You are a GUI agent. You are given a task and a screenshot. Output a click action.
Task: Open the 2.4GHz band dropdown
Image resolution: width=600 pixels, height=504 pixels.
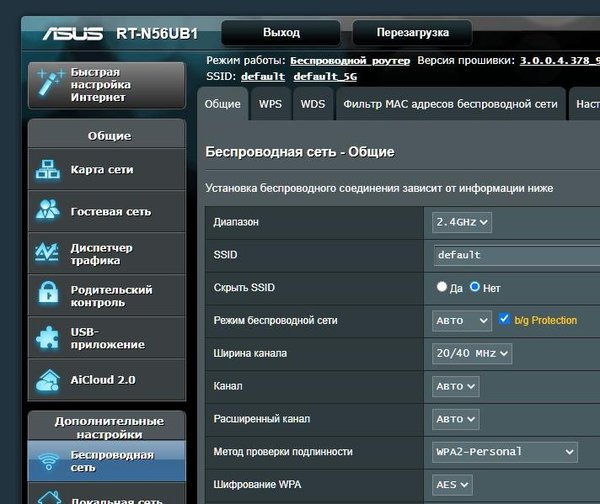click(x=462, y=222)
